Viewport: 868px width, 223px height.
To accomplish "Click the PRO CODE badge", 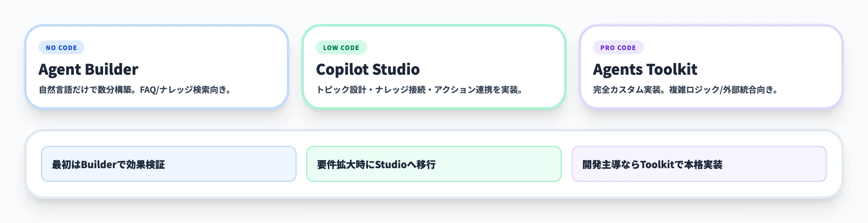I will (618, 48).
